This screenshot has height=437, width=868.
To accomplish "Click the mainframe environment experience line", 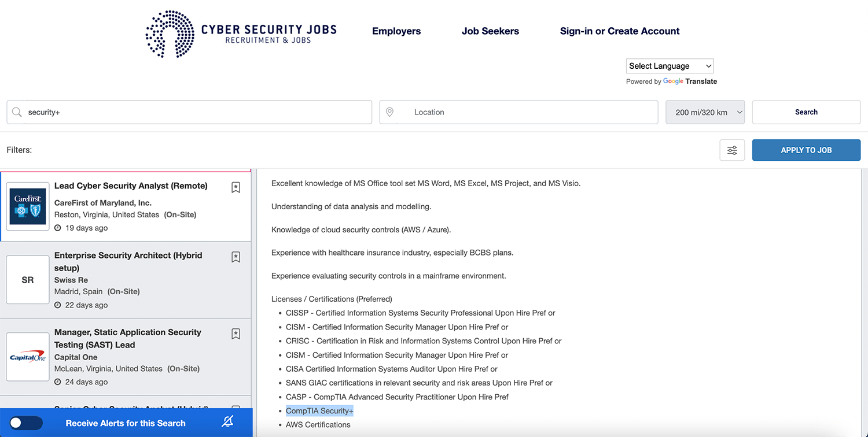I will pos(389,276).
